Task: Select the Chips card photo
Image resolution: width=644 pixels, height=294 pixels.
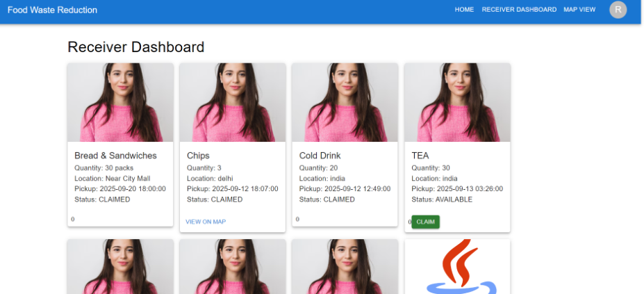Action: tap(233, 103)
